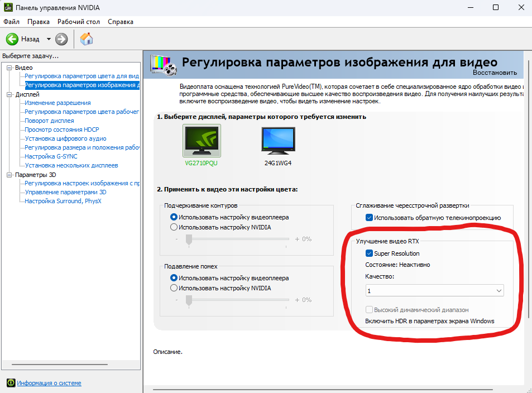Open Изменение разрешения page
This screenshot has height=393, width=532.
pyautogui.click(x=57, y=103)
